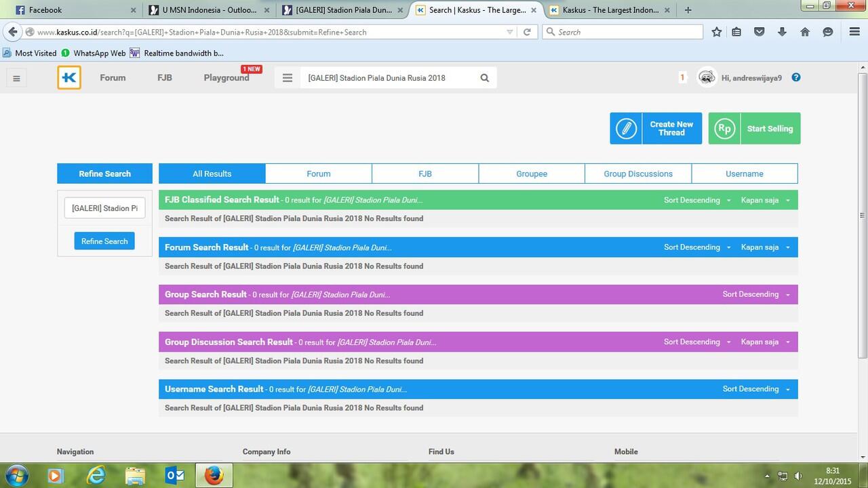
Task: Open the help question mark icon
Action: tap(796, 77)
